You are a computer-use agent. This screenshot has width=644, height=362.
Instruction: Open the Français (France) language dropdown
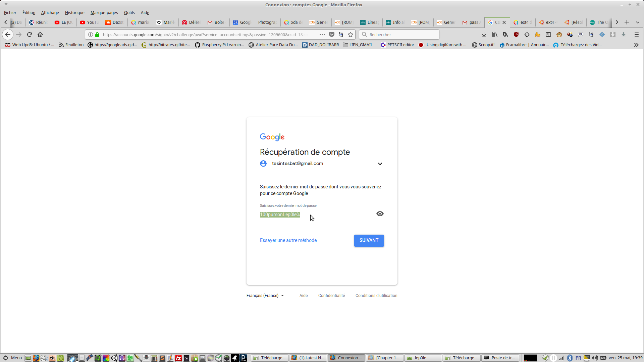click(265, 296)
